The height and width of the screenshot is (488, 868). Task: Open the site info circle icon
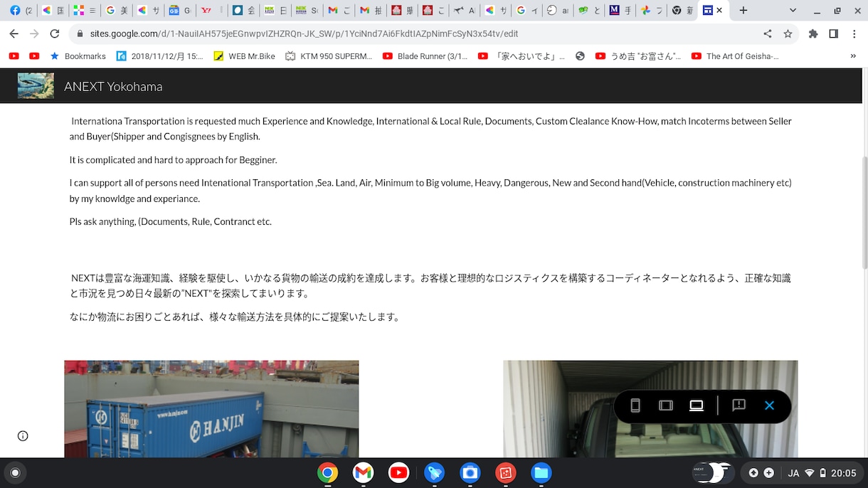pos(23,436)
